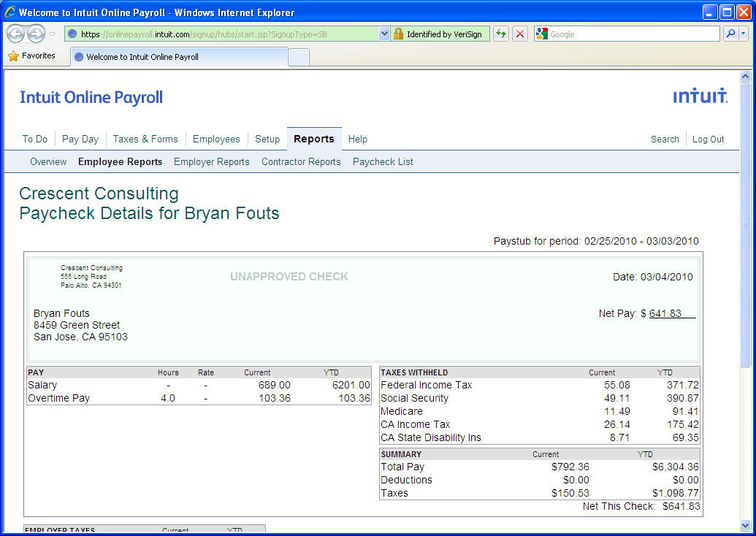
Task: Switch to the Employees tab
Action: [x=216, y=139]
